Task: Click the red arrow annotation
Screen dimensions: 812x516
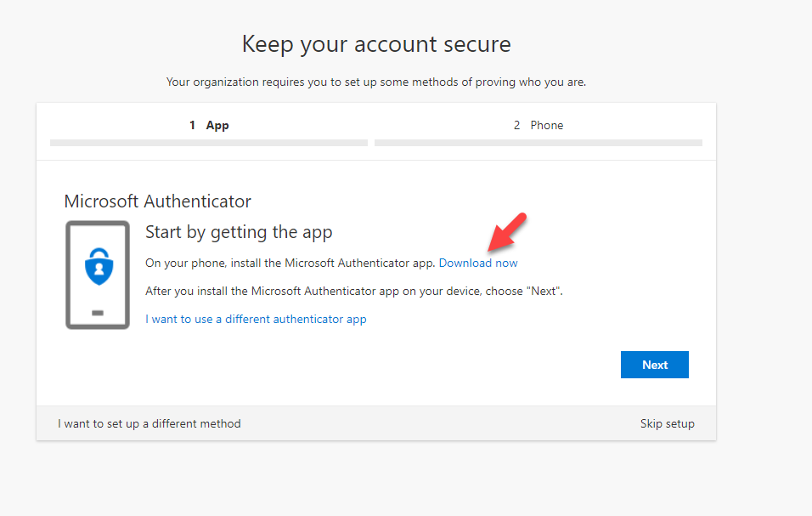Action: click(508, 232)
